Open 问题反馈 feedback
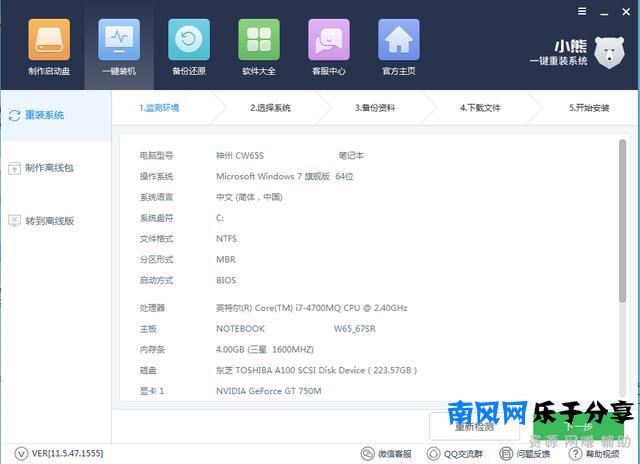This screenshot has height=464, width=640. click(x=524, y=454)
